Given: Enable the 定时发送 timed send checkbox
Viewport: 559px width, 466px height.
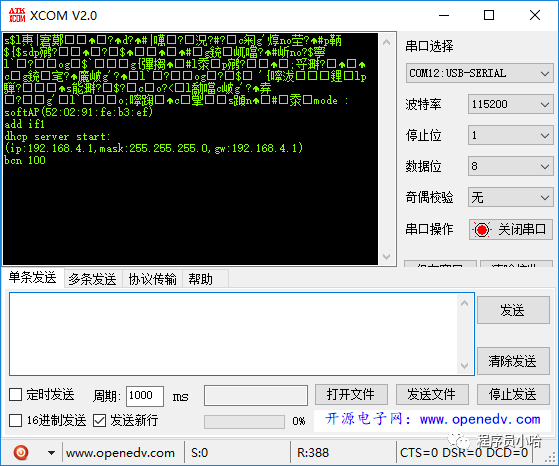Looking at the screenshot, I should (15, 395).
